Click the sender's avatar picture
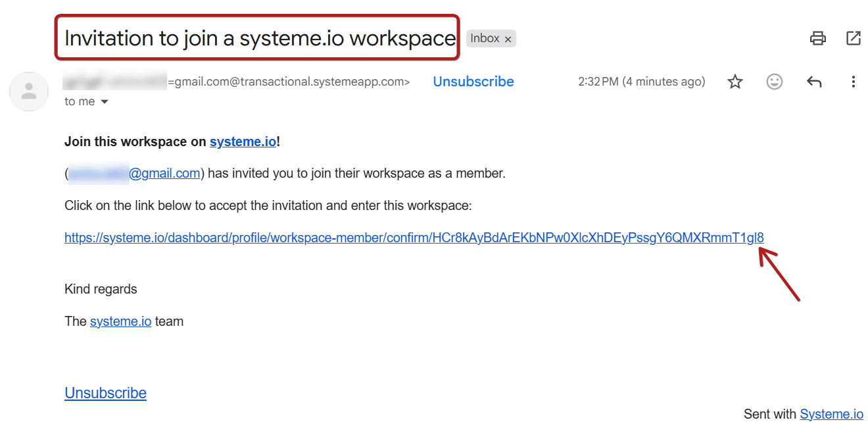868x443 pixels. pos(29,91)
